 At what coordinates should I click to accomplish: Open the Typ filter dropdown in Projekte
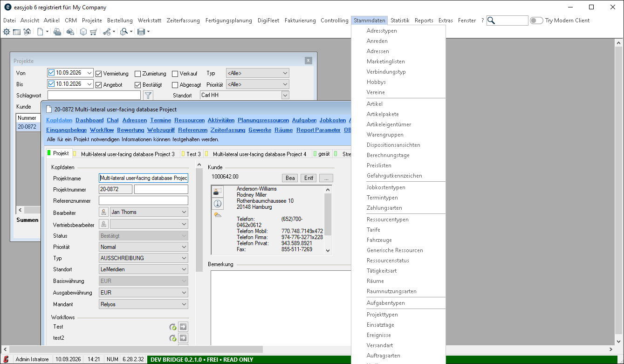(258, 73)
